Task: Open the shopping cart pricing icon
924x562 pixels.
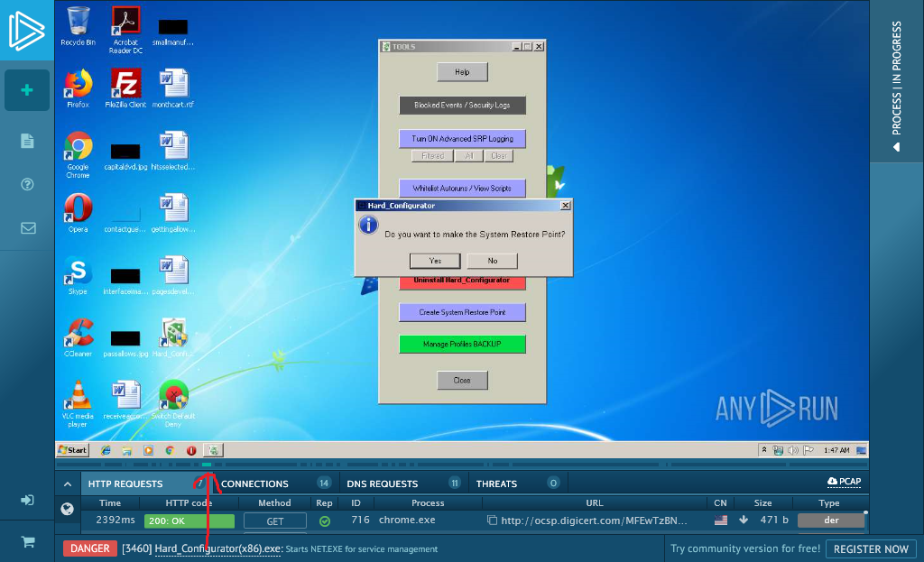Action: (x=27, y=542)
